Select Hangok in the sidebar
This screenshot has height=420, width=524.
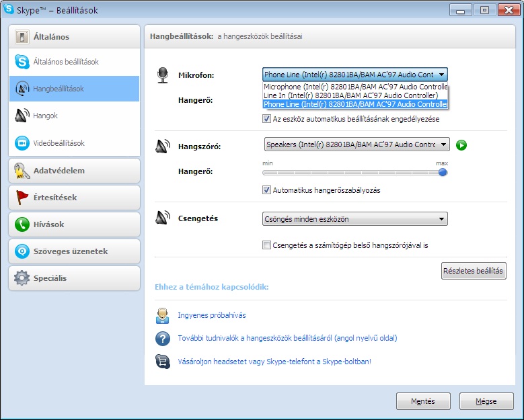click(74, 116)
